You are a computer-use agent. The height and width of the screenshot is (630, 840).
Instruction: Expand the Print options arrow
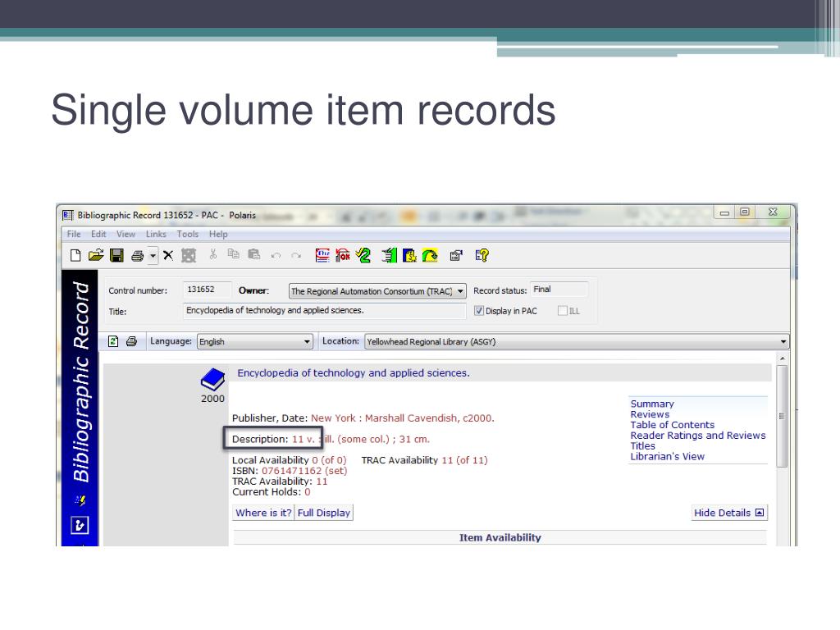[x=153, y=256]
